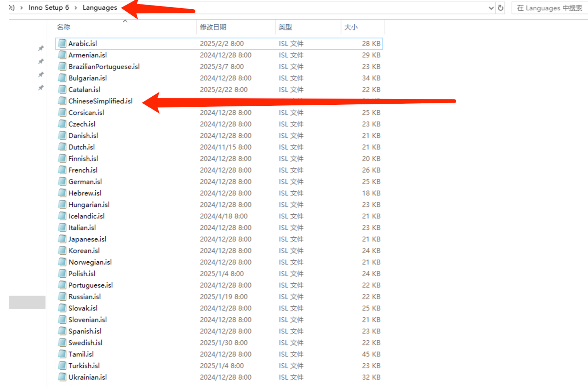Sort files by the 修改日期 column header
The image size is (588, 388).
(x=213, y=27)
